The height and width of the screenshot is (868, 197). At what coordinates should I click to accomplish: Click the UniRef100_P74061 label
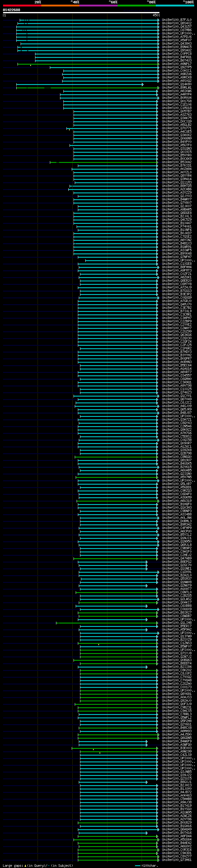176,226
